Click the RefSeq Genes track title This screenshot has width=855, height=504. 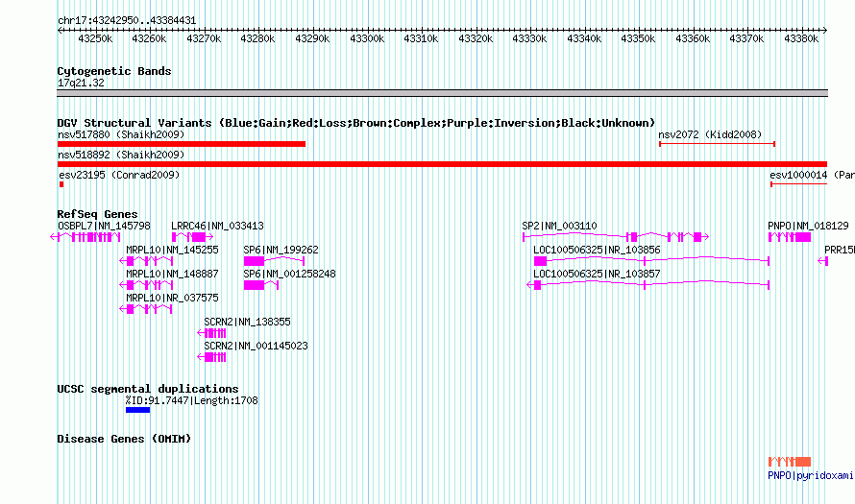pyautogui.click(x=98, y=214)
